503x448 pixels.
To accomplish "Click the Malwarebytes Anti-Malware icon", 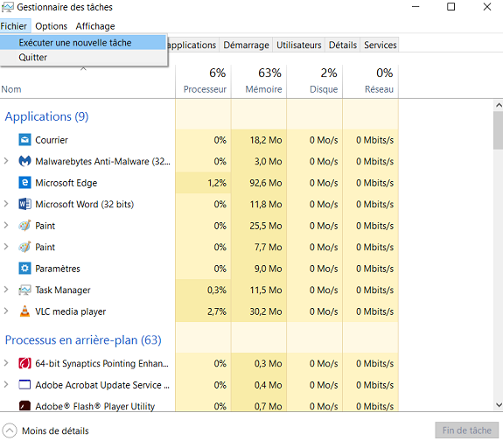I will click(x=24, y=161).
